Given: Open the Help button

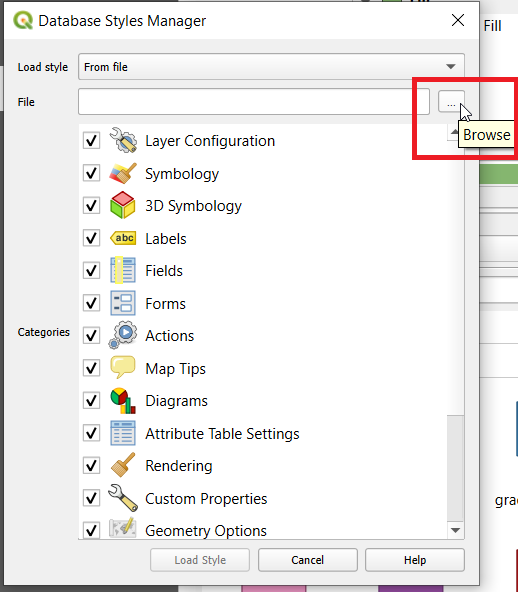Looking at the screenshot, I should pos(415,560).
